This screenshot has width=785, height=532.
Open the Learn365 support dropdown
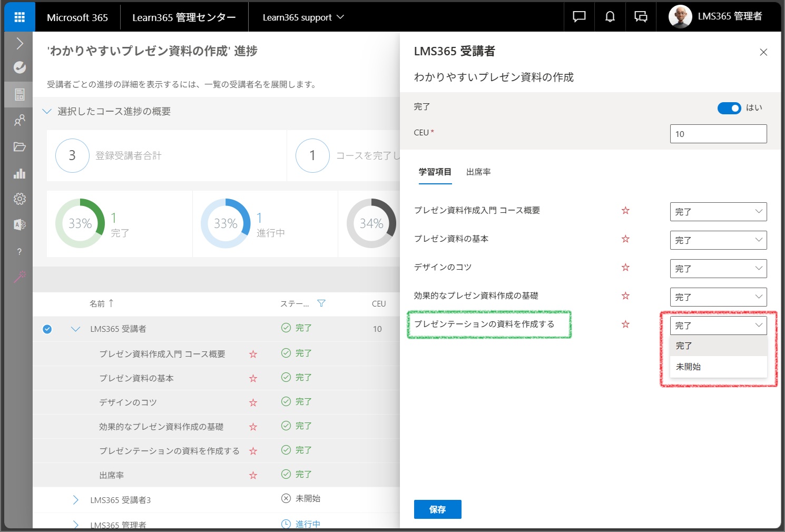(x=303, y=17)
